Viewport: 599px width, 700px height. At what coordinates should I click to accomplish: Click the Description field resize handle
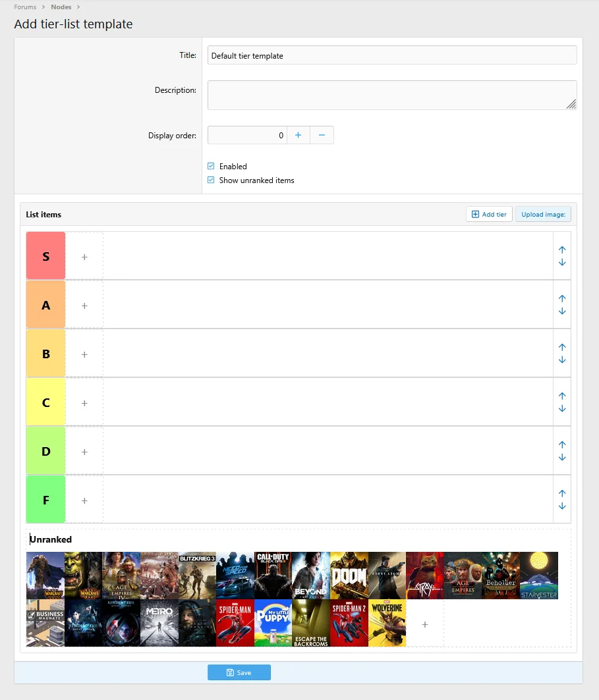(x=571, y=104)
